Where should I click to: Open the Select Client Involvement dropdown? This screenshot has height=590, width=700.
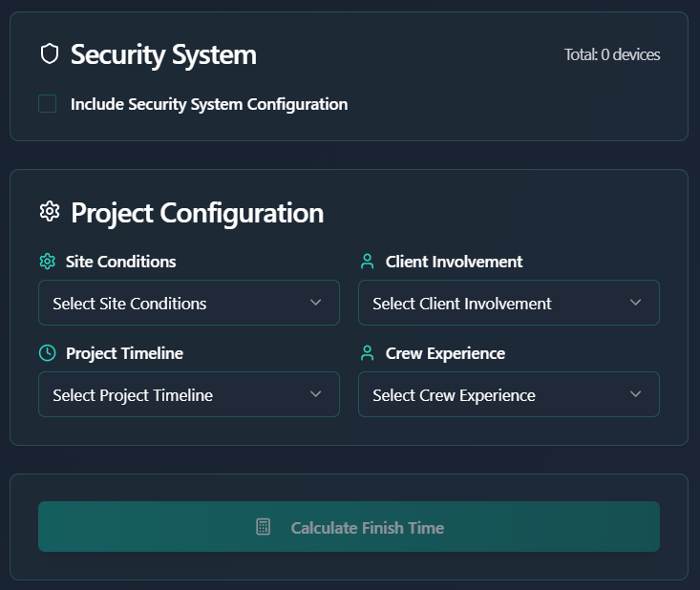[508, 303]
